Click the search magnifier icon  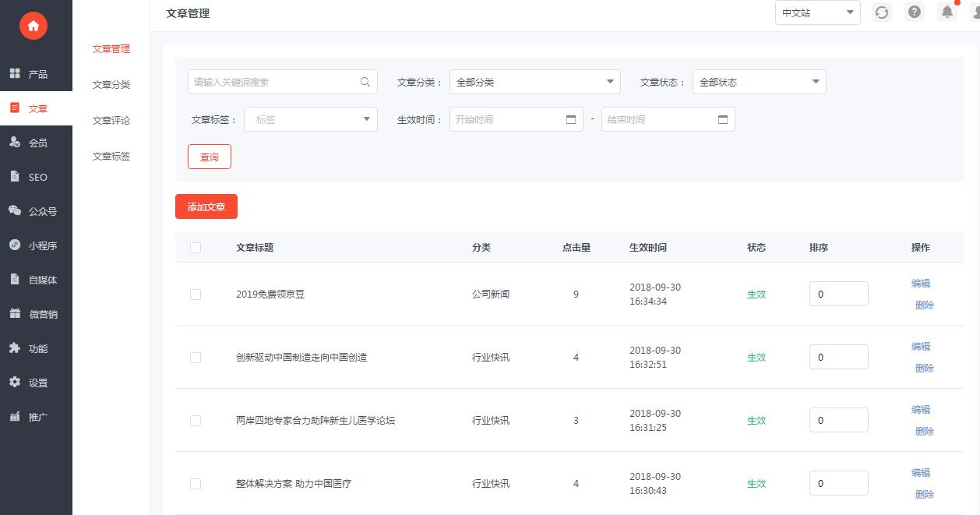(365, 82)
